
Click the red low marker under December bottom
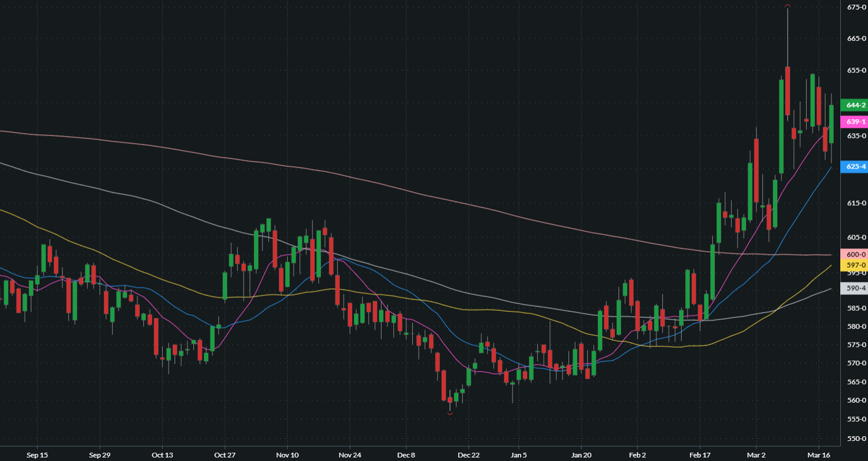point(450,413)
